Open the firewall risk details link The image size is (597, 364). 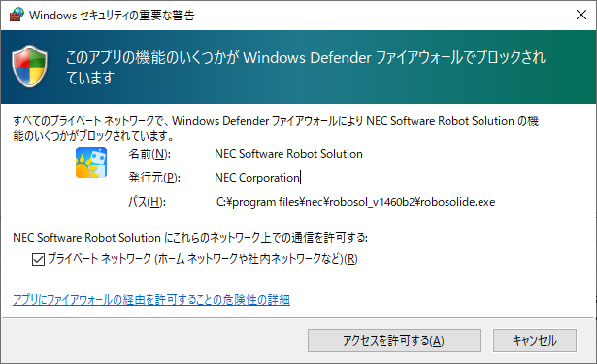[151, 300]
